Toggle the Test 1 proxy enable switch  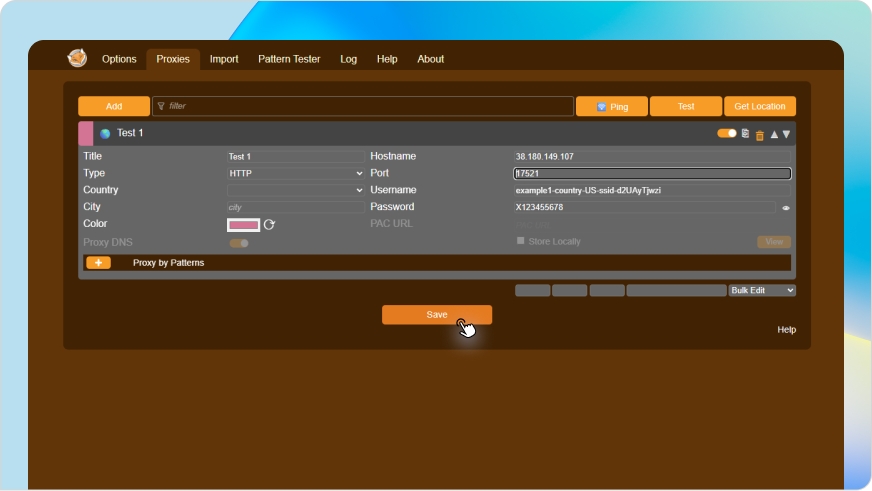727,133
